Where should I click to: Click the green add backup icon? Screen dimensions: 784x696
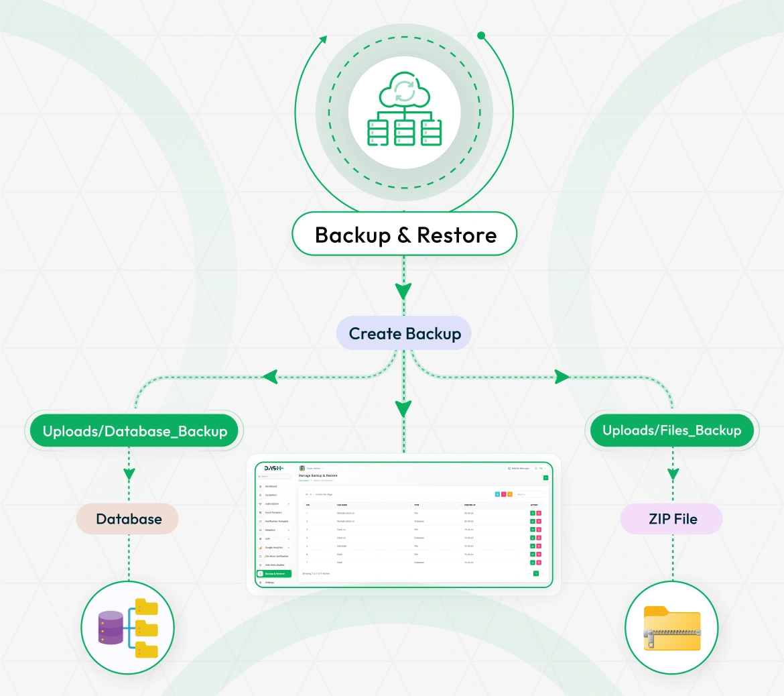[545, 478]
